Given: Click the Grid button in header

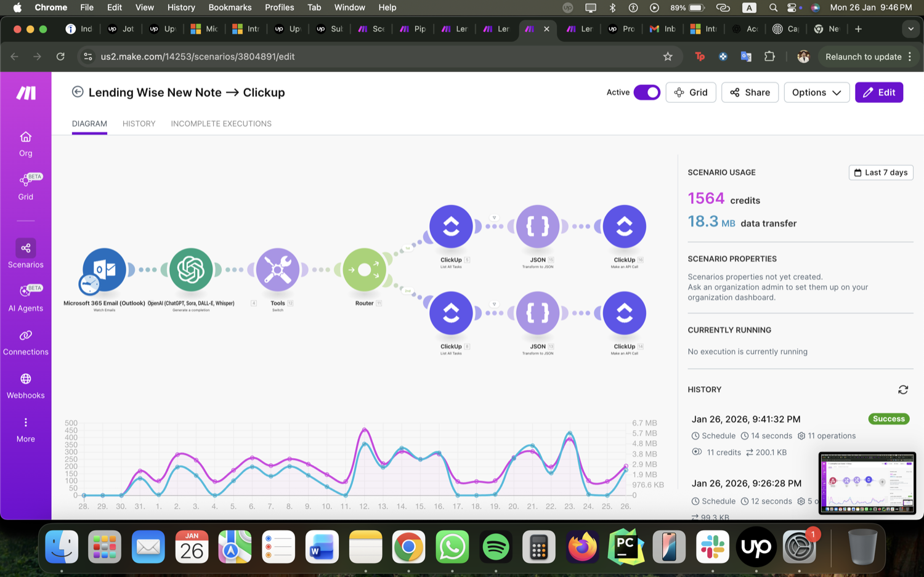Looking at the screenshot, I should (x=691, y=92).
